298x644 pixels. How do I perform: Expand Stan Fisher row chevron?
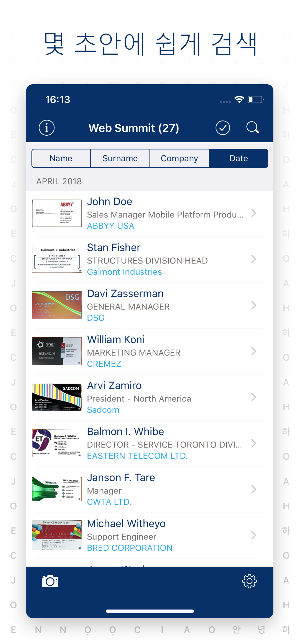tap(253, 259)
